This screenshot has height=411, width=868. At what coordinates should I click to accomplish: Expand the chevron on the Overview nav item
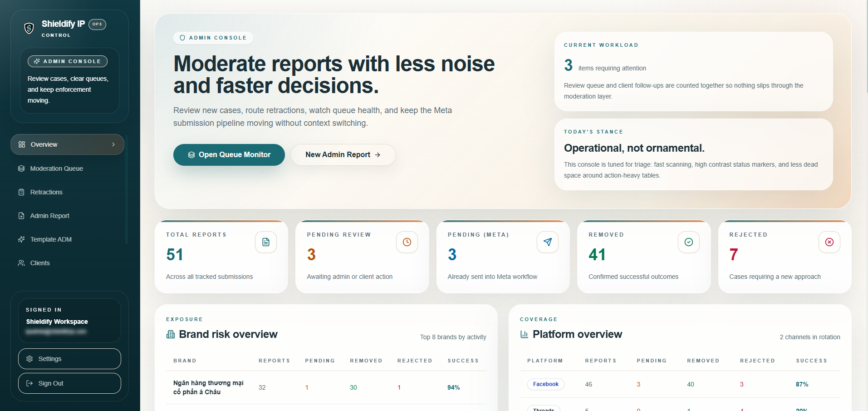tap(113, 144)
